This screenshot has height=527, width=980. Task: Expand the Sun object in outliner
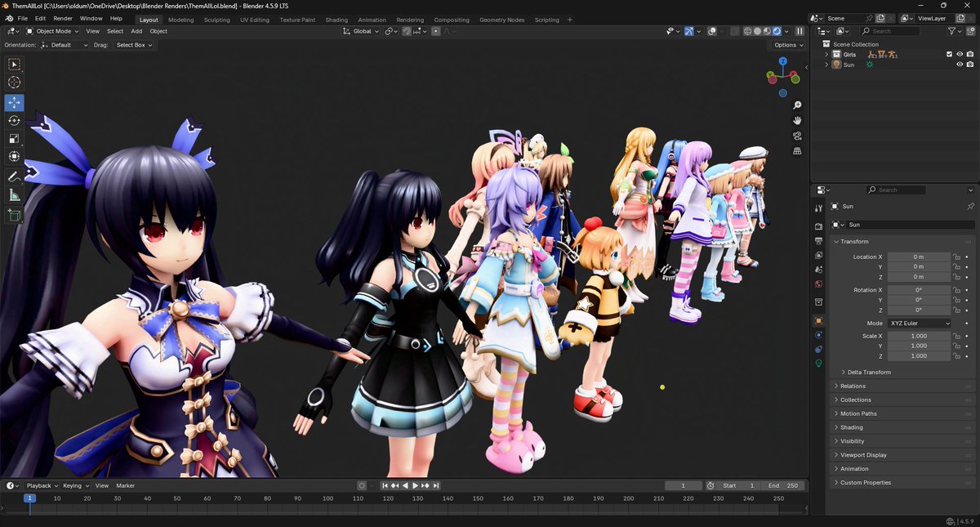826,65
